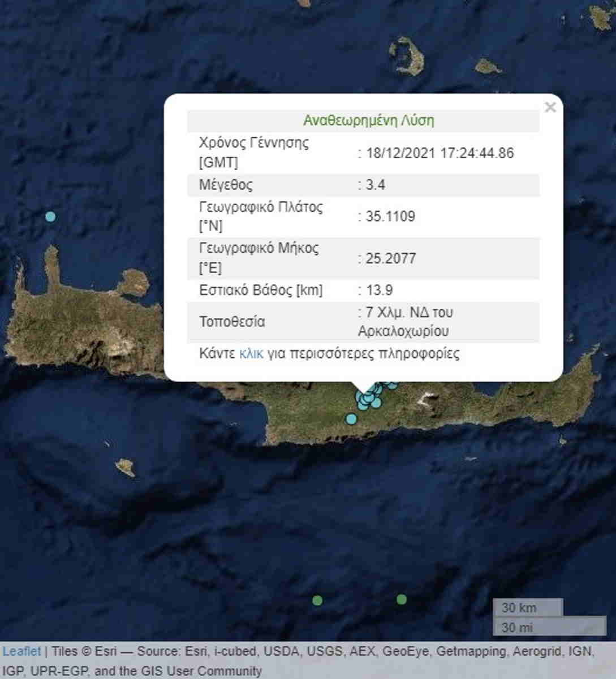Screen dimensions: 616x679
Task: Click the magnitude value 3.4
Action: click(x=376, y=185)
